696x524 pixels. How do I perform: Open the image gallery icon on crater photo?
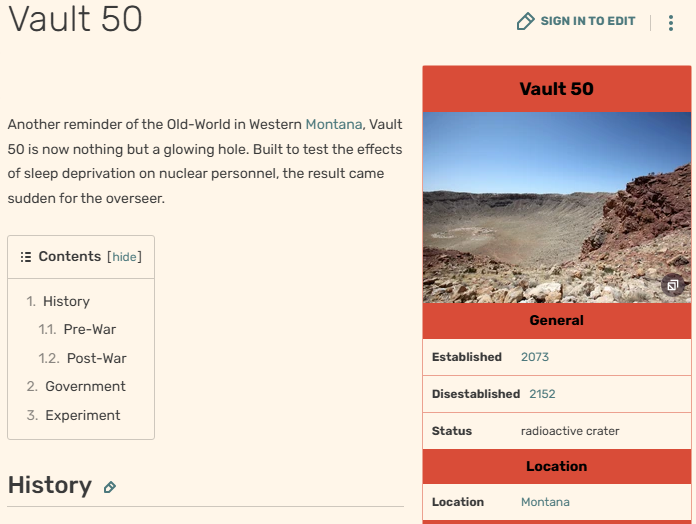(672, 285)
